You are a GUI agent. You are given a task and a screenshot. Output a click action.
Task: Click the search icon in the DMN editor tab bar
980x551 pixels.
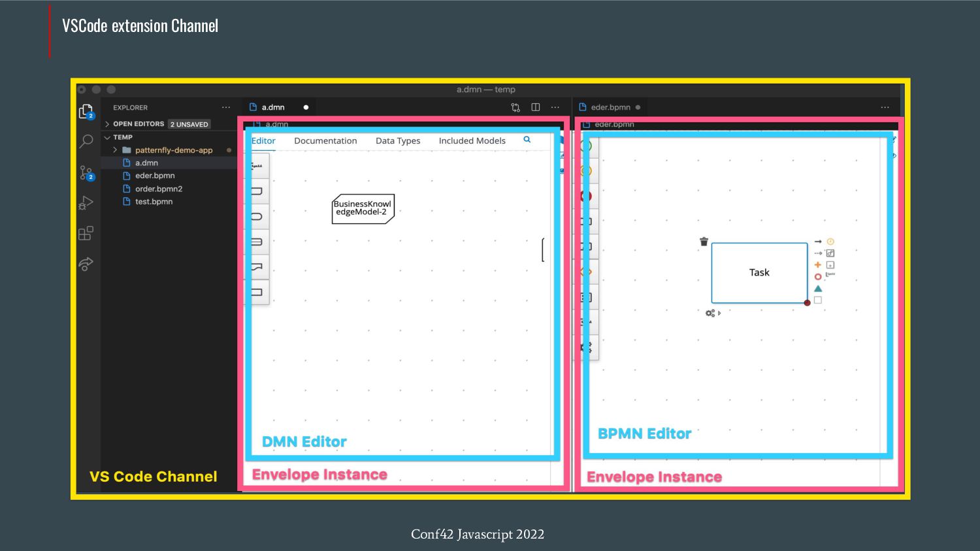(x=527, y=140)
